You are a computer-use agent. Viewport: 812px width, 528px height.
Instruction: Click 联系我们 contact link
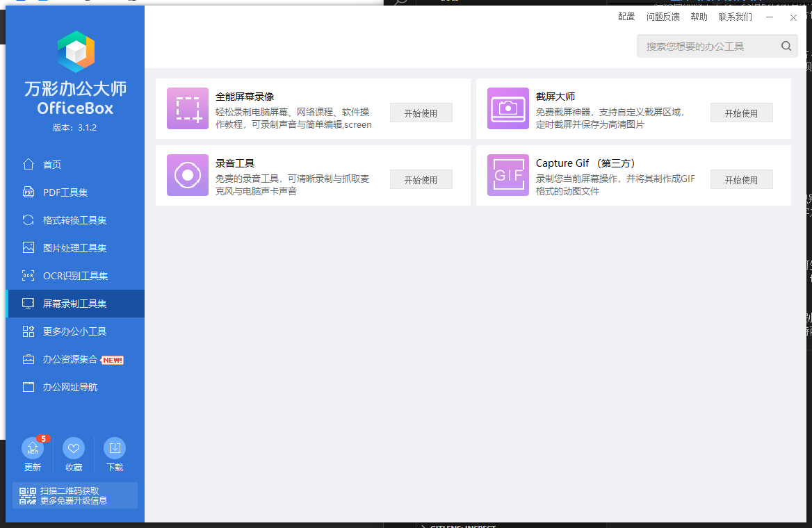(x=736, y=17)
